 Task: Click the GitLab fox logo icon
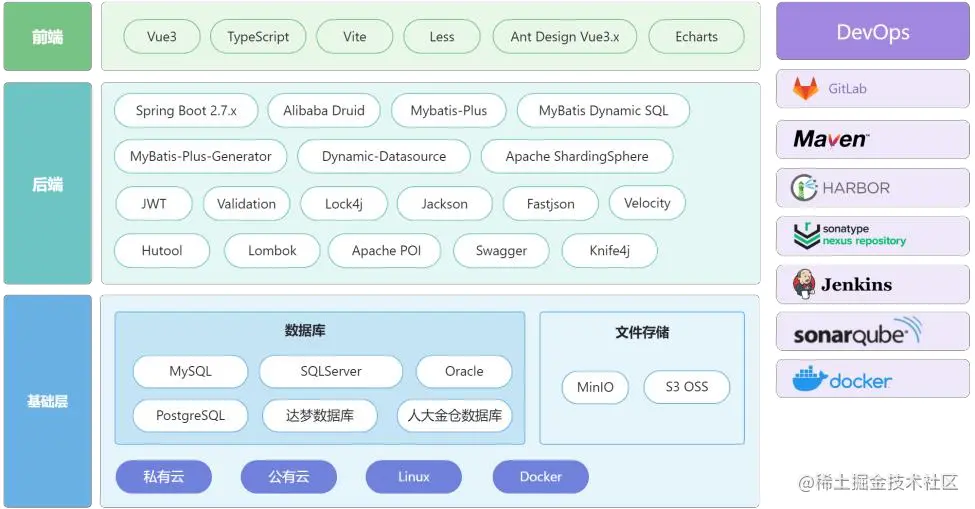click(806, 89)
